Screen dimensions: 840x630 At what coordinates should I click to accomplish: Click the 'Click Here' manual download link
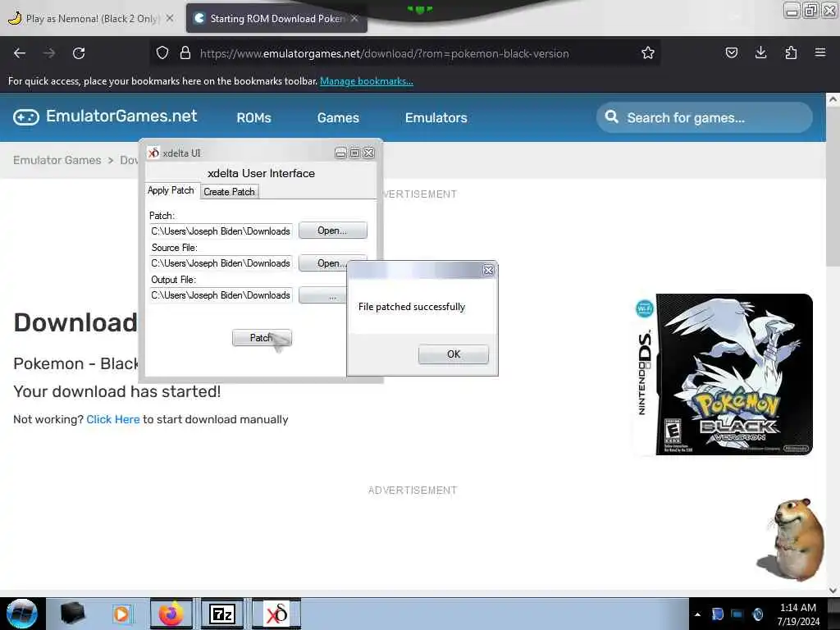[113, 419]
